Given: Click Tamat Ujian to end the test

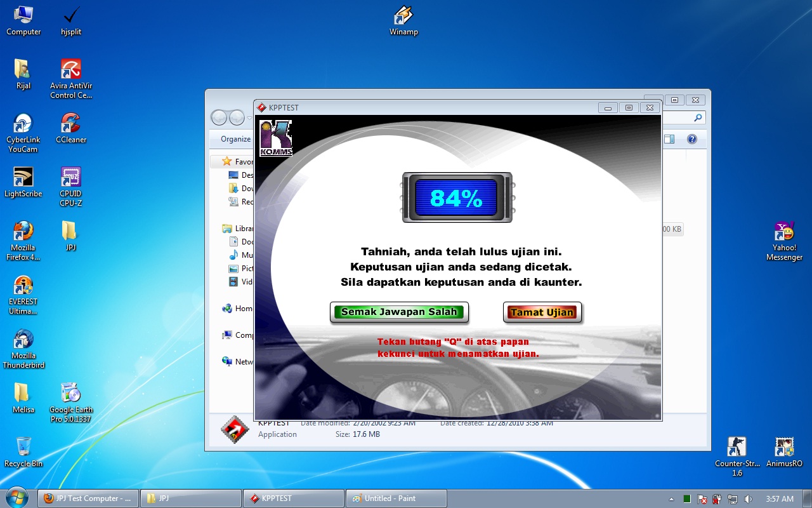Looking at the screenshot, I should (x=542, y=312).
